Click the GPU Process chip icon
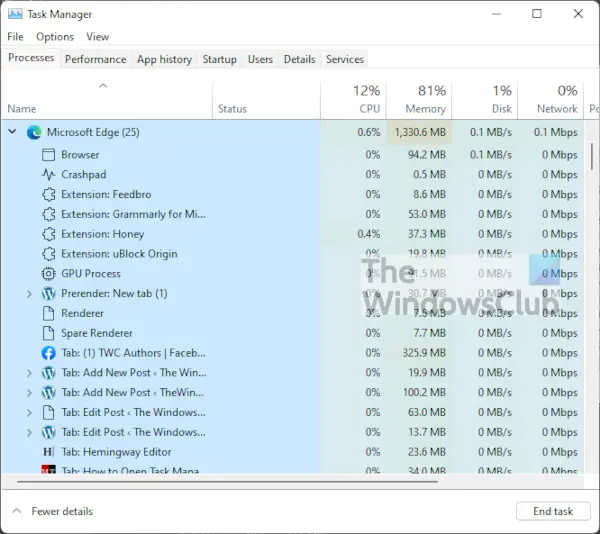600x534 pixels. pyautogui.click(x=48, y=274)
